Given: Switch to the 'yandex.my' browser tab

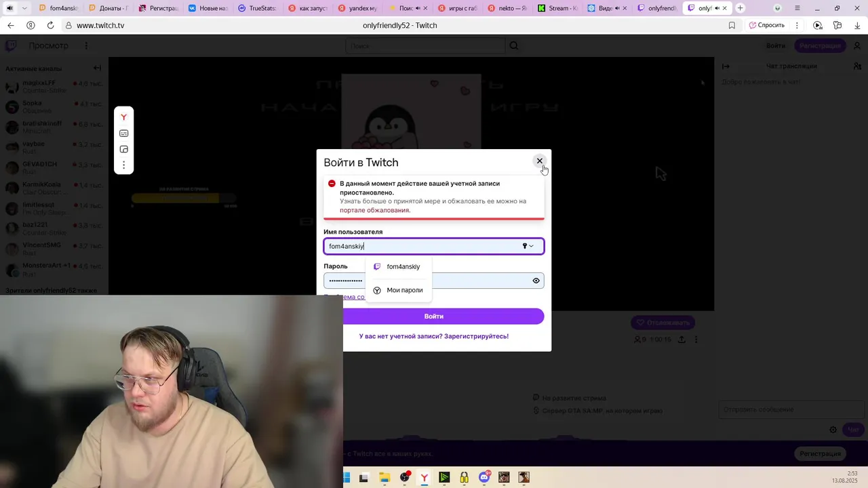Looking at the screenshot, I should point(357,8).
